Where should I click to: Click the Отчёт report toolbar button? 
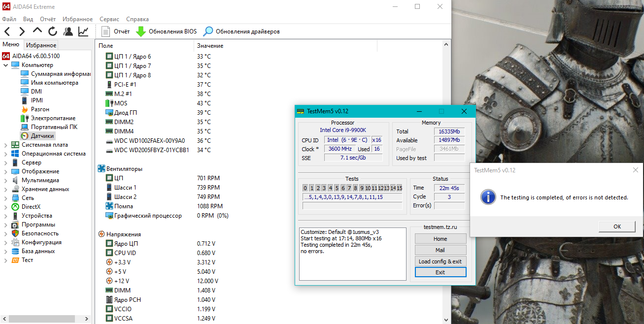[x=115, y=32]
